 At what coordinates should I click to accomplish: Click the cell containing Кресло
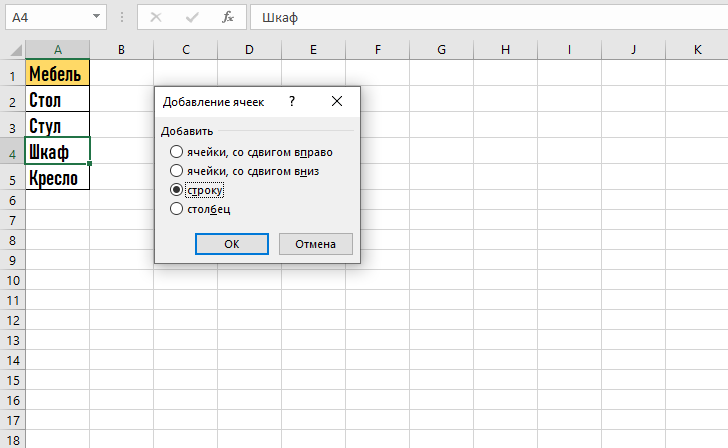[x=58, y=177]
